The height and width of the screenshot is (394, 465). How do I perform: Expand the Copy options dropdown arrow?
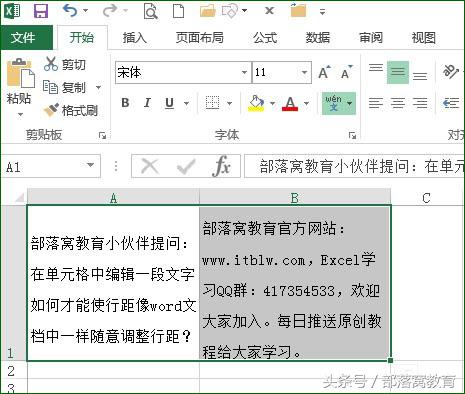point(98,88)
